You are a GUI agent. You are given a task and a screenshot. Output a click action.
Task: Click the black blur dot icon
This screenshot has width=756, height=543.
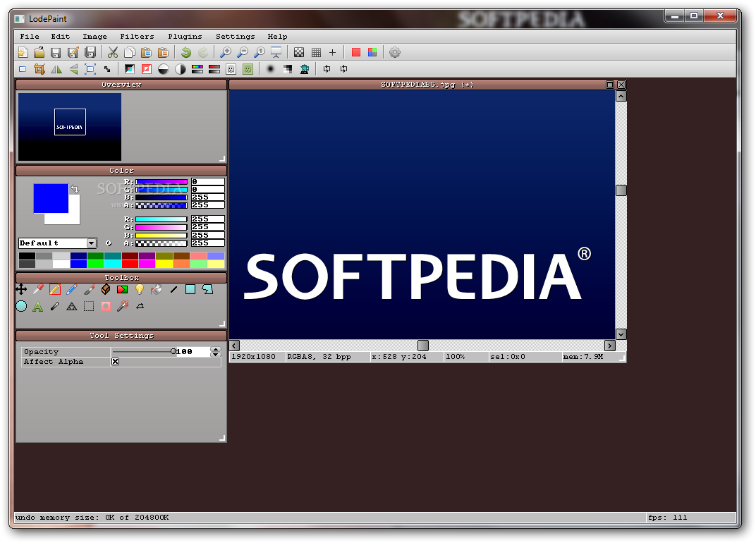[271, 69]
